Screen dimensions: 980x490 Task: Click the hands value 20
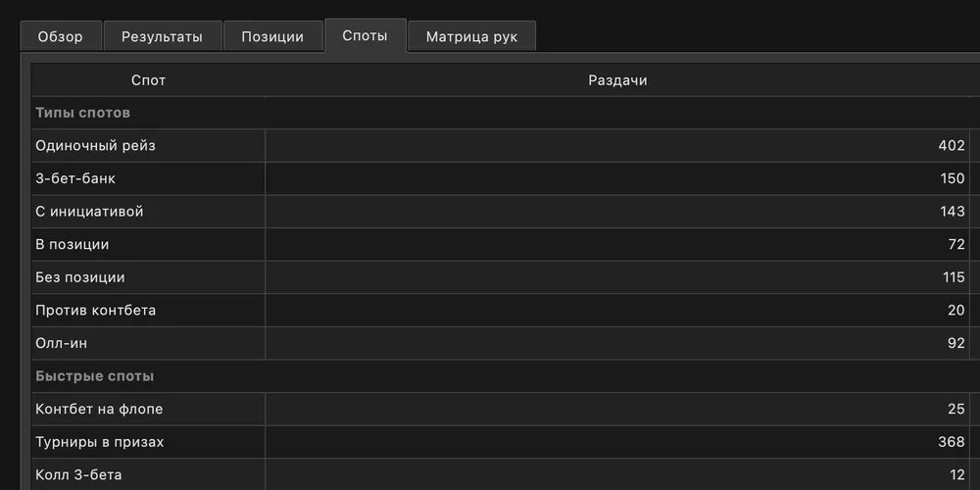956,310
